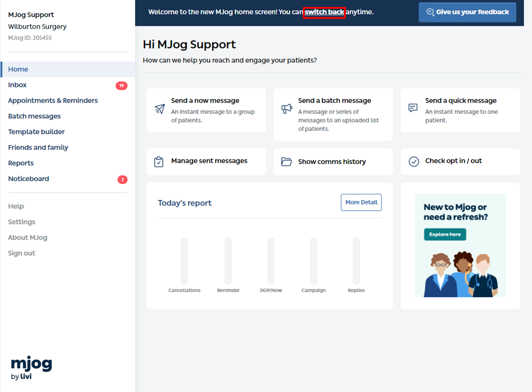This screenshot has width=532, height=392.
Task: Sign out of MJog
Action: [x=22, y=253]
